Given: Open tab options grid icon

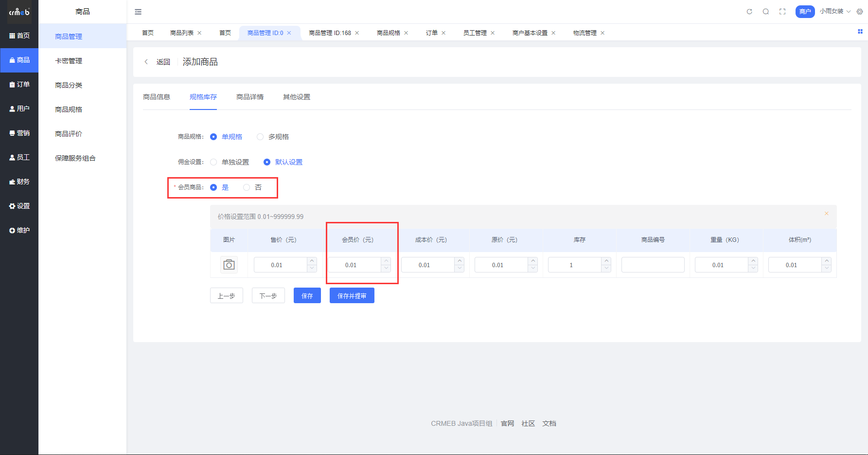Looking at the screenshot, I should [x=860, y=32].
